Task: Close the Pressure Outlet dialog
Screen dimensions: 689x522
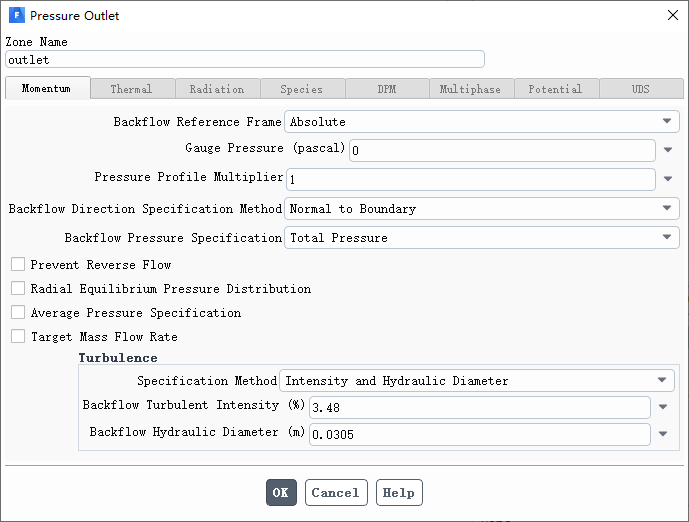Action: pos(672,15)
